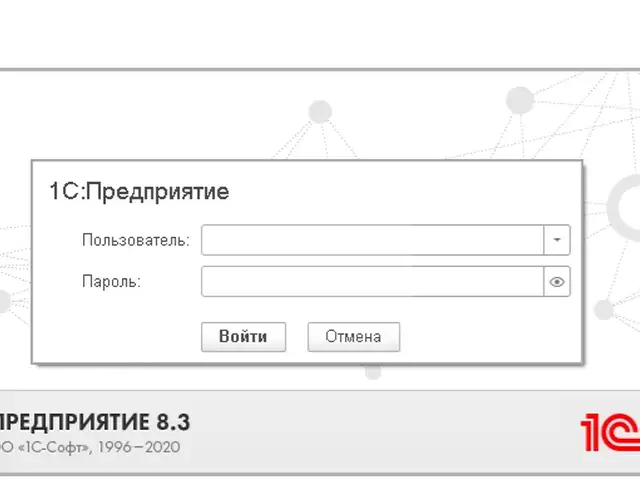Click the Отмена button
Viewport: 640px width, 480px height.
click(x=353, y=337)
